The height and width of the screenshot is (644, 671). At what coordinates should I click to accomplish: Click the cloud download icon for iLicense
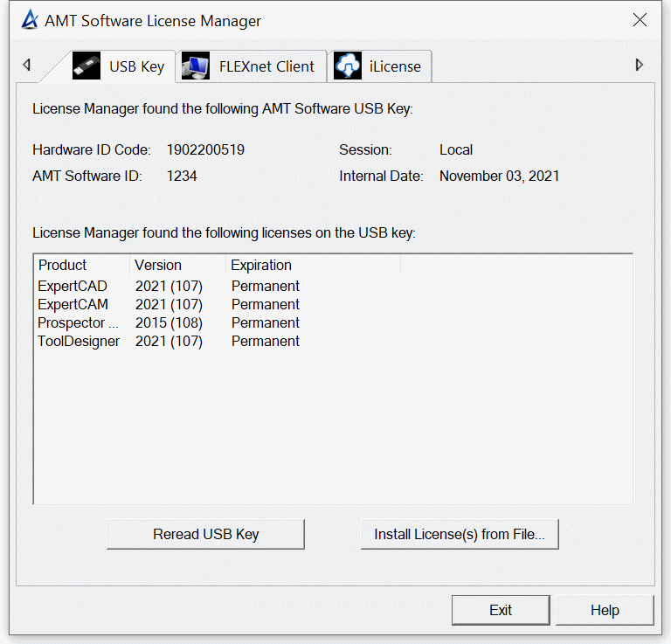(x=348, y=66)
